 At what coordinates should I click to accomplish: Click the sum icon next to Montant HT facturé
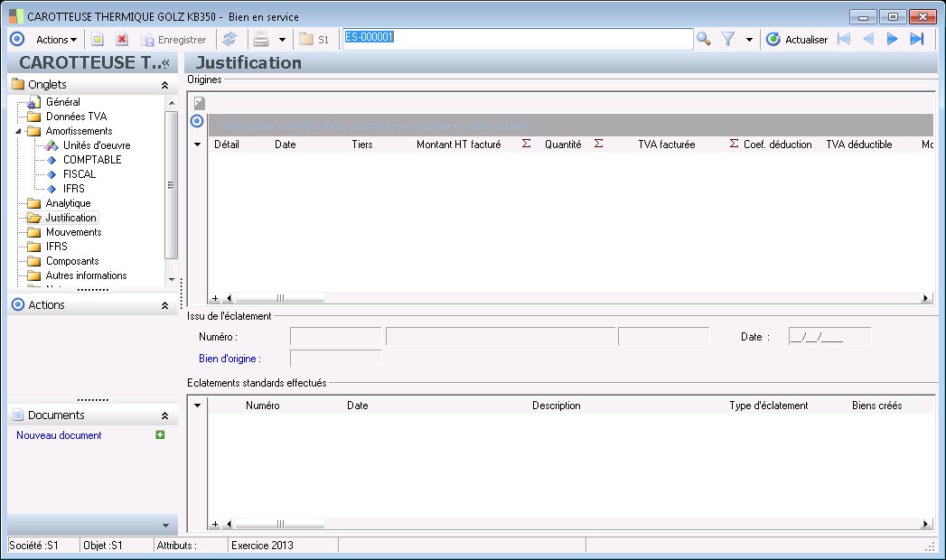click(527, 144)
